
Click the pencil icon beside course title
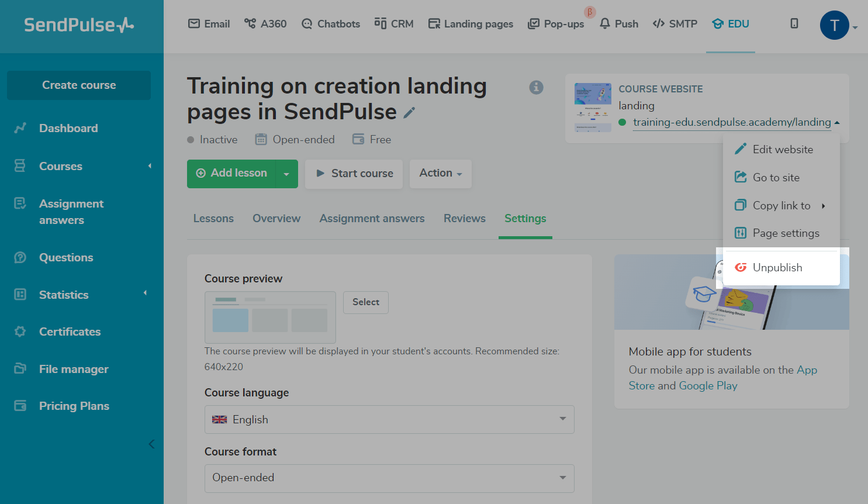pos(409,112)
